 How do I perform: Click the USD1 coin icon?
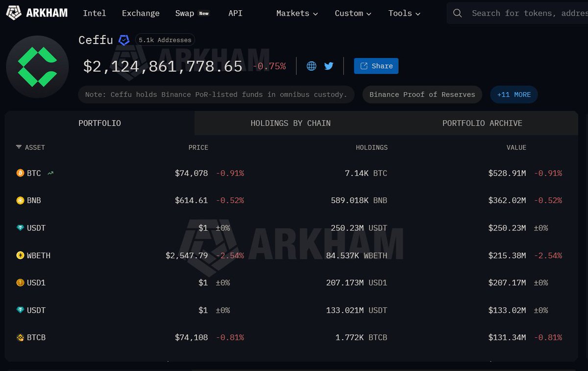20,283
